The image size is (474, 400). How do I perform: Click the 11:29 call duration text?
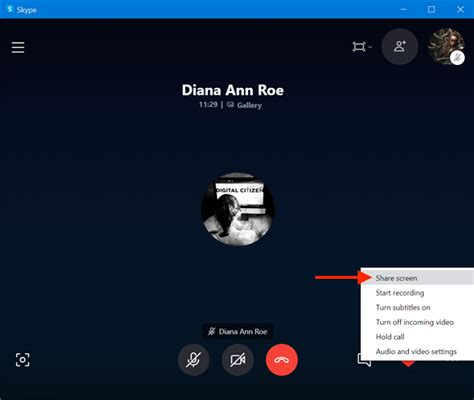pyautogui.click(x=208, y=105)
